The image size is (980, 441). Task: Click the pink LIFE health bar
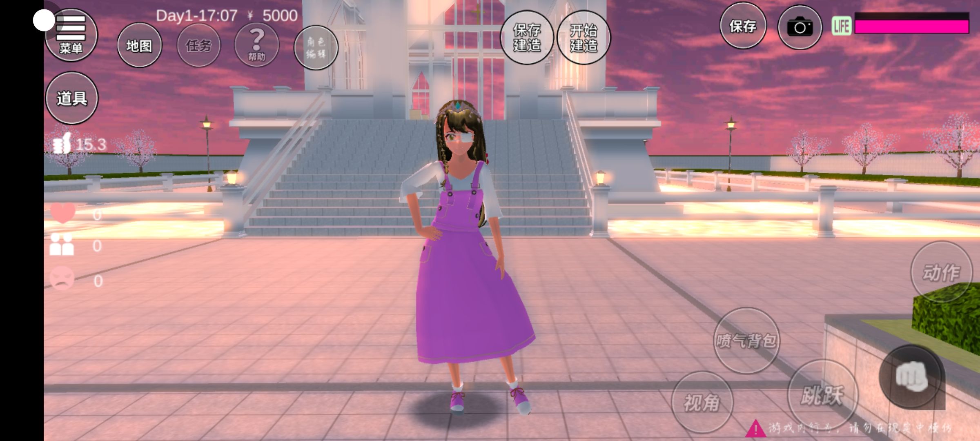[911, 27]
